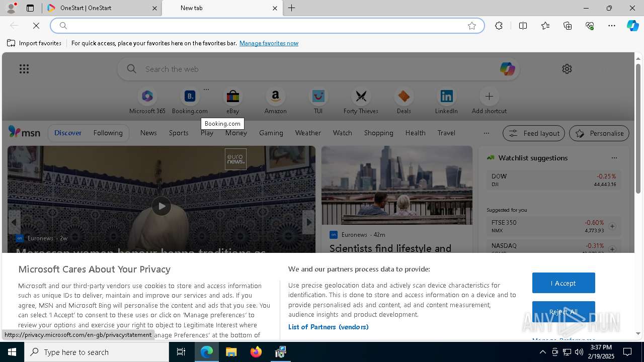This screenshot has height=362, width=644.
Task: Open the Windows Start menu
Action: 12,352
